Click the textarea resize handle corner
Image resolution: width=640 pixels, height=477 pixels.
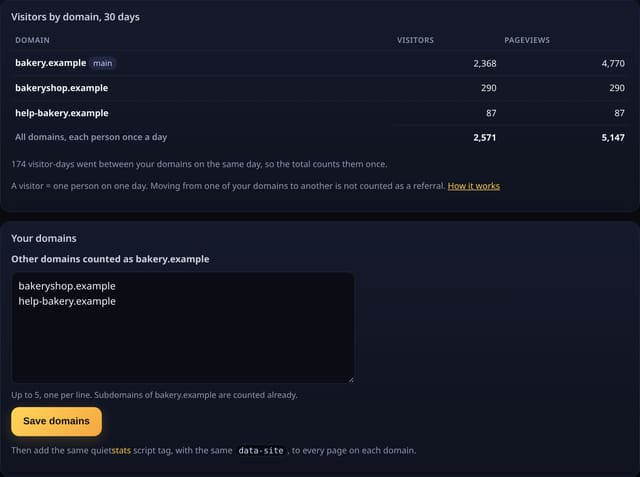coord(351,379)
